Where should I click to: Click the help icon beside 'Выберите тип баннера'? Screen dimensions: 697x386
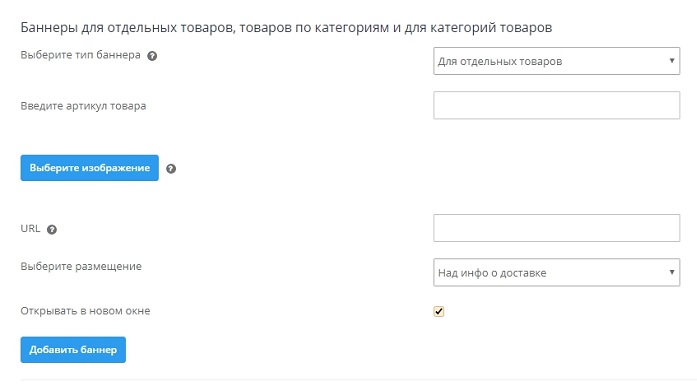pos(152,56)
